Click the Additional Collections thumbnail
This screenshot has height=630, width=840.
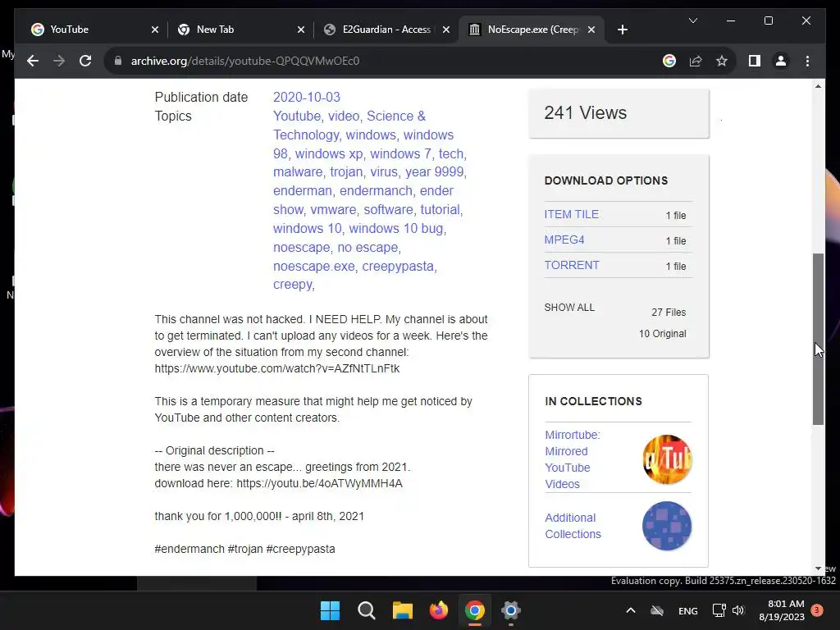(667, 526)
